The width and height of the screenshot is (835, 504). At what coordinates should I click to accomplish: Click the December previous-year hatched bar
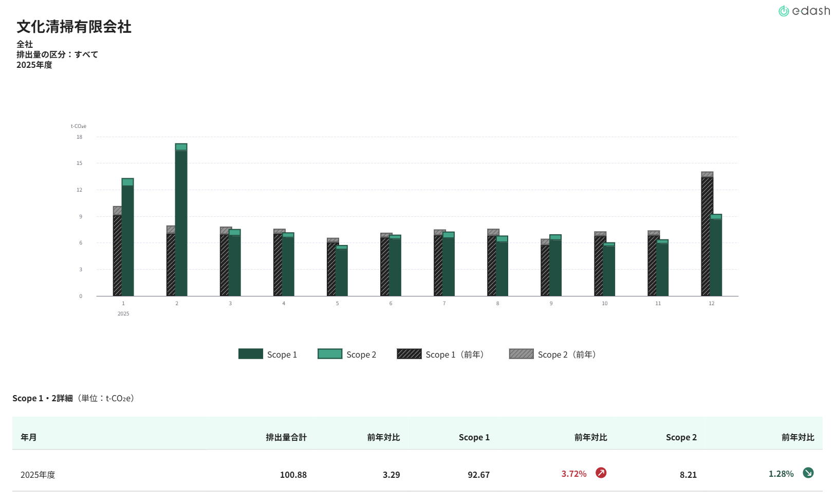[x=707, y=236]
